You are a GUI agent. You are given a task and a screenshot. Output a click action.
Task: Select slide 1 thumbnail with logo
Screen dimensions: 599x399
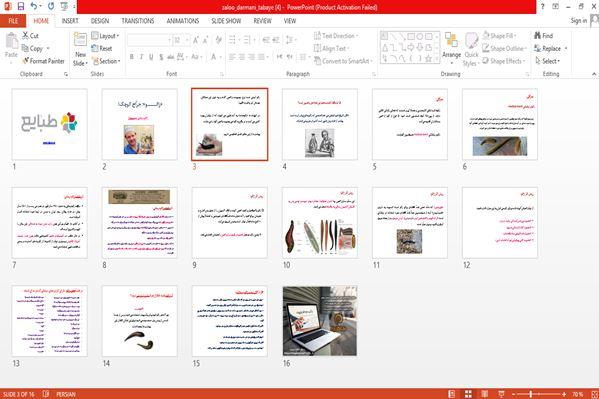pyautogui.click(x=50, y=124)
